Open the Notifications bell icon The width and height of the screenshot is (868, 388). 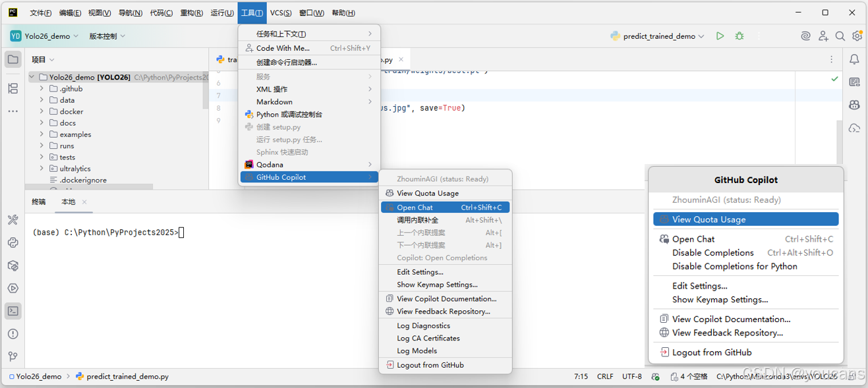click(x=854, y=59)
